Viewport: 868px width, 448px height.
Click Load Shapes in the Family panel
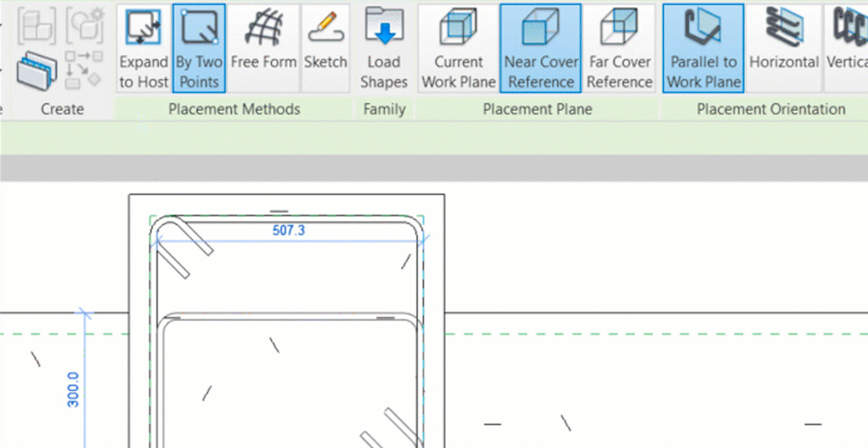(384, 48)
